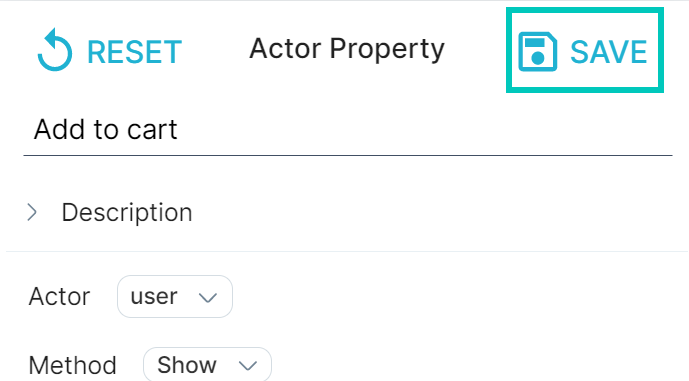
Task: Click inside the highlighted Save button frame
Action: point(585,50)
